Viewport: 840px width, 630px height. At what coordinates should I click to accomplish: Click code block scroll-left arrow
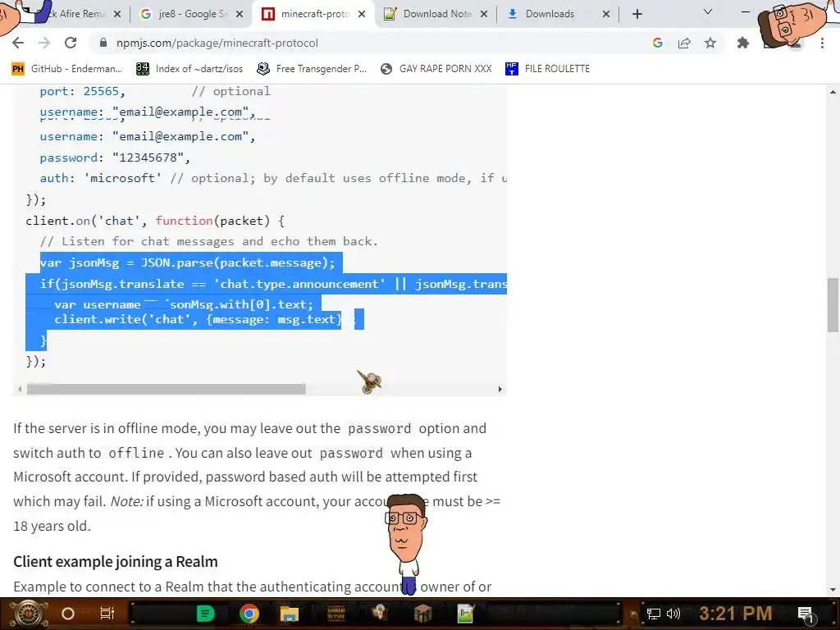(x=20, y=389)
